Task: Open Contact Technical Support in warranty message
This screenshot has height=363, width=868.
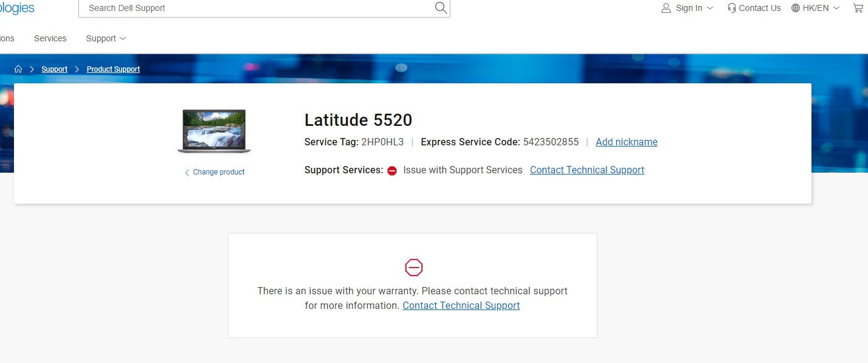Action: (461, 305)
